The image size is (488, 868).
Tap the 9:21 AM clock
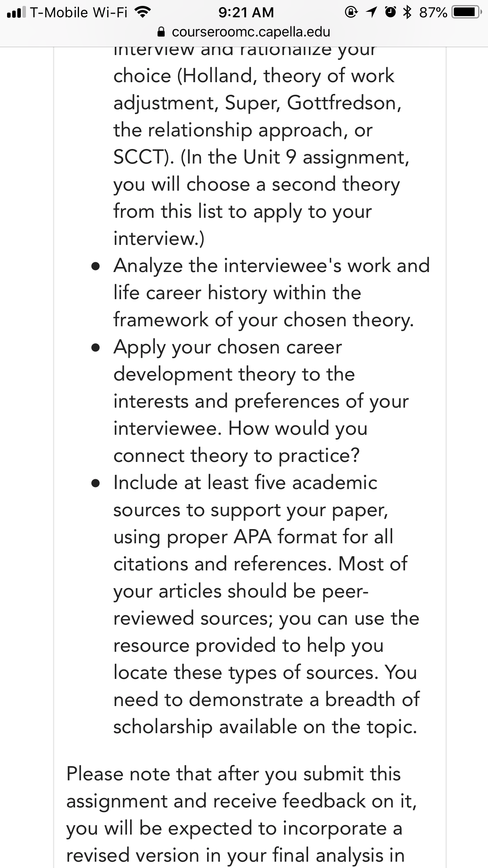pyautogui.click(x=246, y=13)
